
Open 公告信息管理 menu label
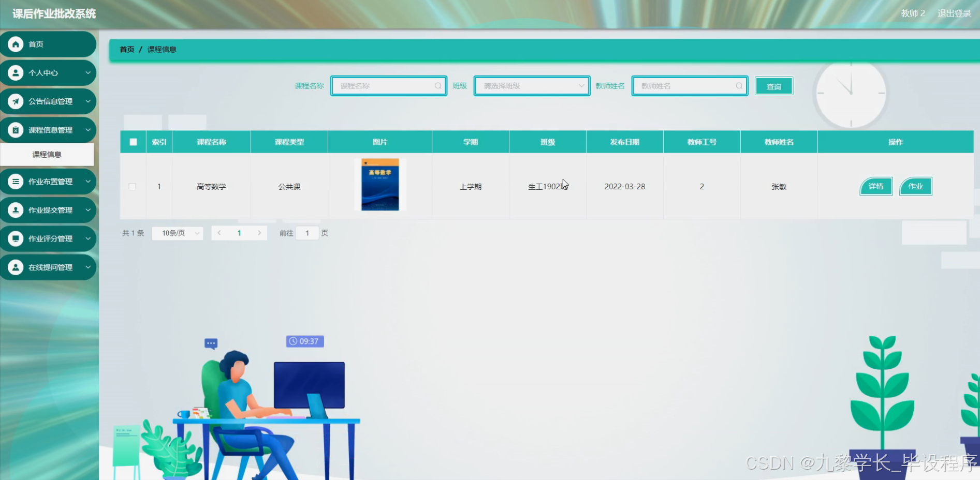click(50, 101)
